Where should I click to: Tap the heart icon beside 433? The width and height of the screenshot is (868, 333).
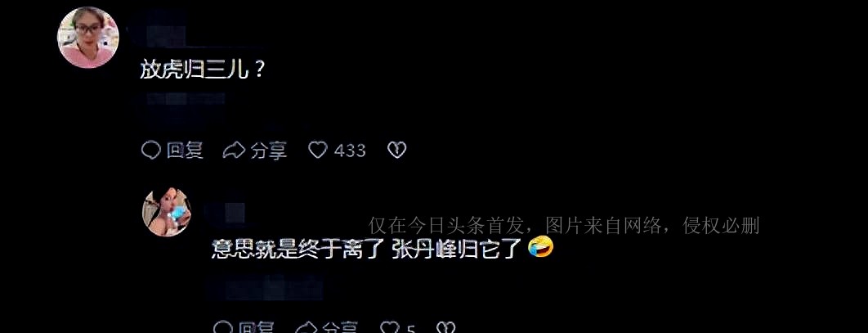(318, 150)
